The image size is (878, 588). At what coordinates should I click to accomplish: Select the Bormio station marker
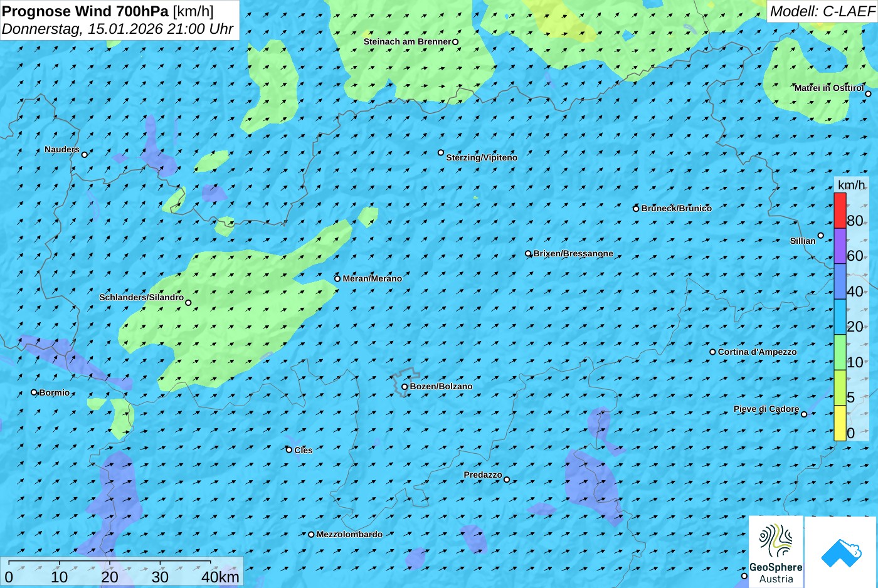34,392
